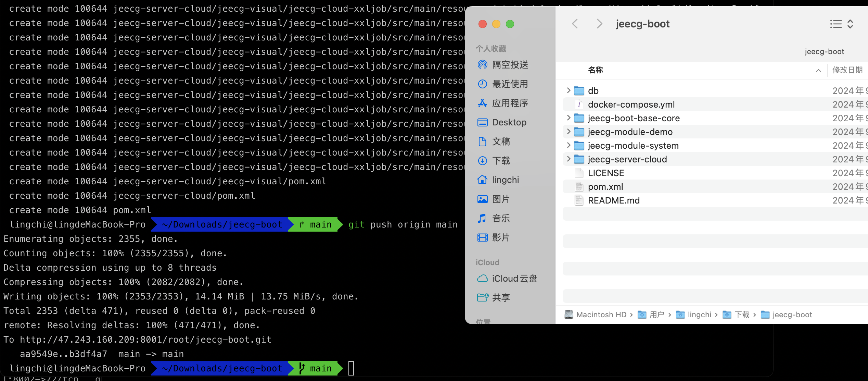Viewport: 868px width, 381px height.
Task: Switch to list view layout
Action: click(x=835, y=24)
